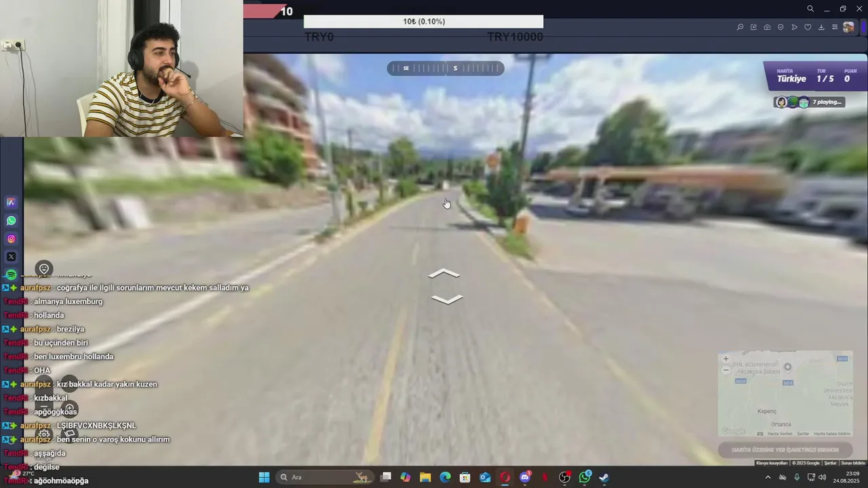This screenshot has width=868, height=488.
Task: Open File Explorer from the taskbar
Action: [x=425, y=477]
